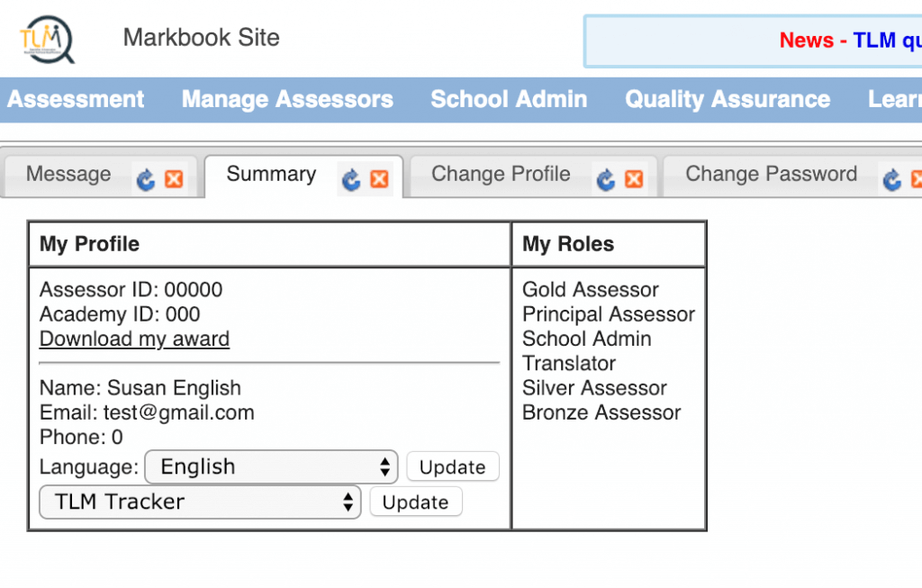Image resolution: width=922 pixels, height=588 pixels.
Task: Open the School Admin menu
Action: (x=509, y=99)
